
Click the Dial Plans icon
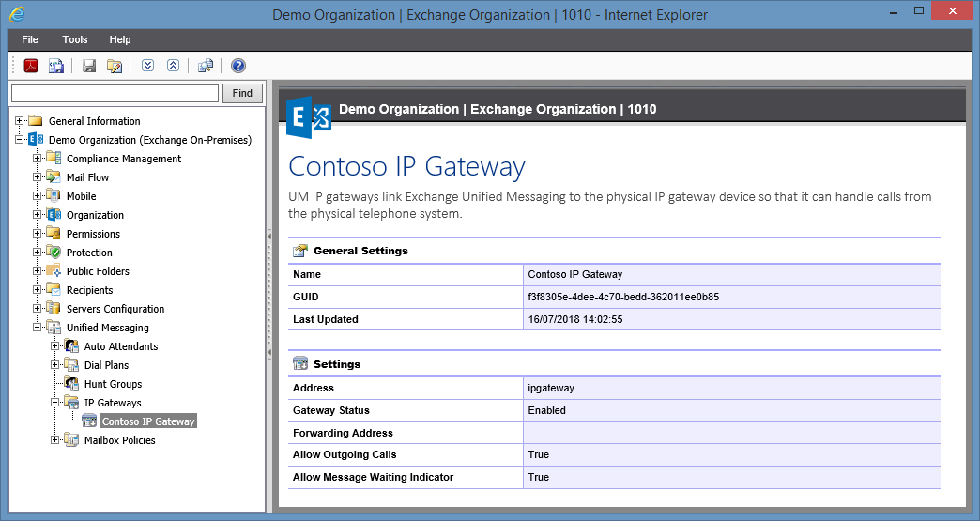point(71,364)
